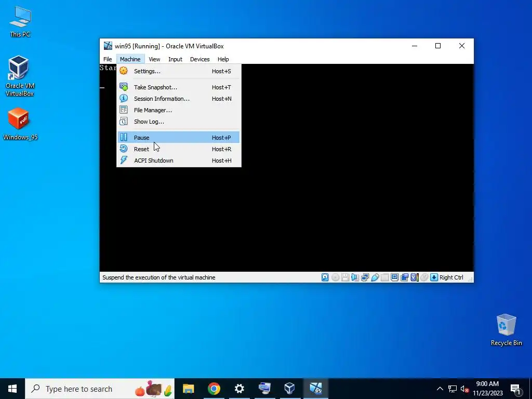
Task: Open the Help menu
Action: click(223, 59)
